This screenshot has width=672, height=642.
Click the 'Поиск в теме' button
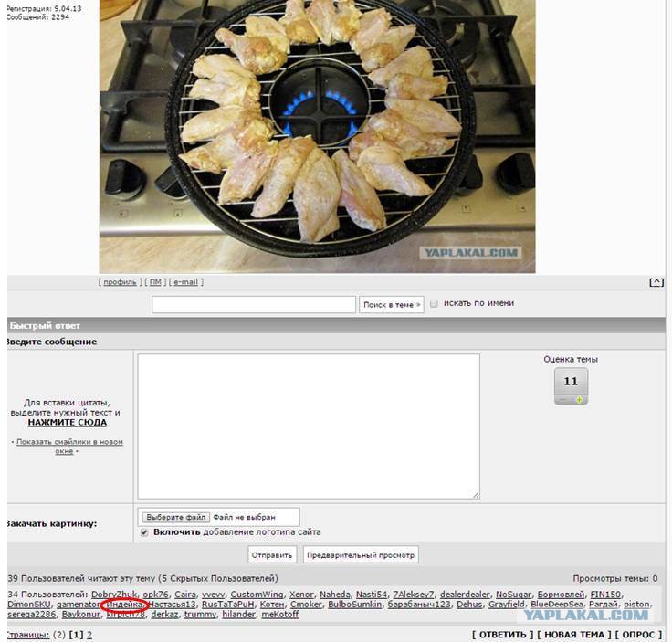click(x=392, y=305)
